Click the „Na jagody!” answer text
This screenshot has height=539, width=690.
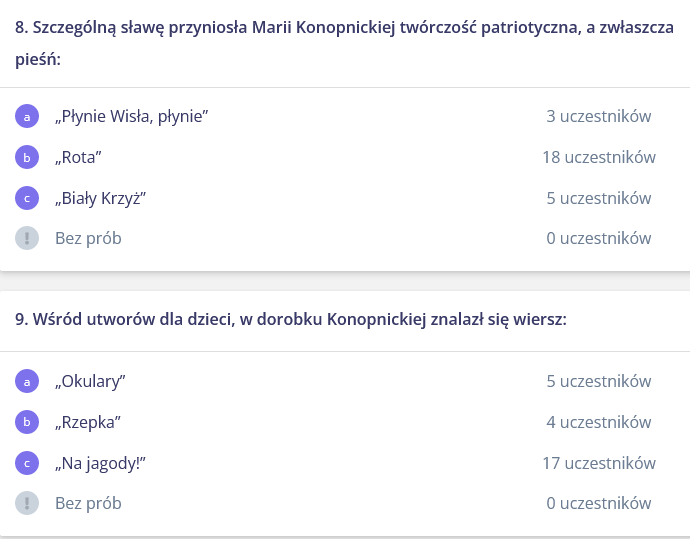[100, 463]
